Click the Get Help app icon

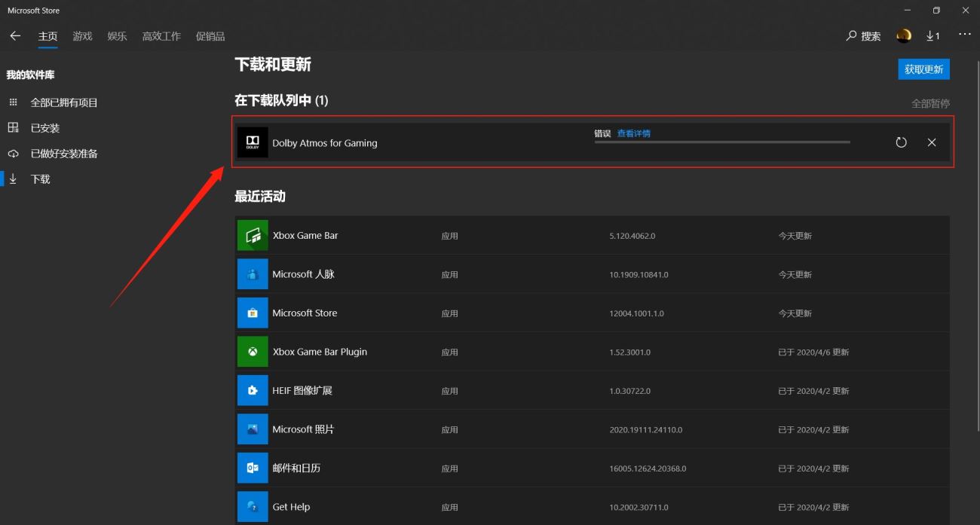tap(253, 507)
